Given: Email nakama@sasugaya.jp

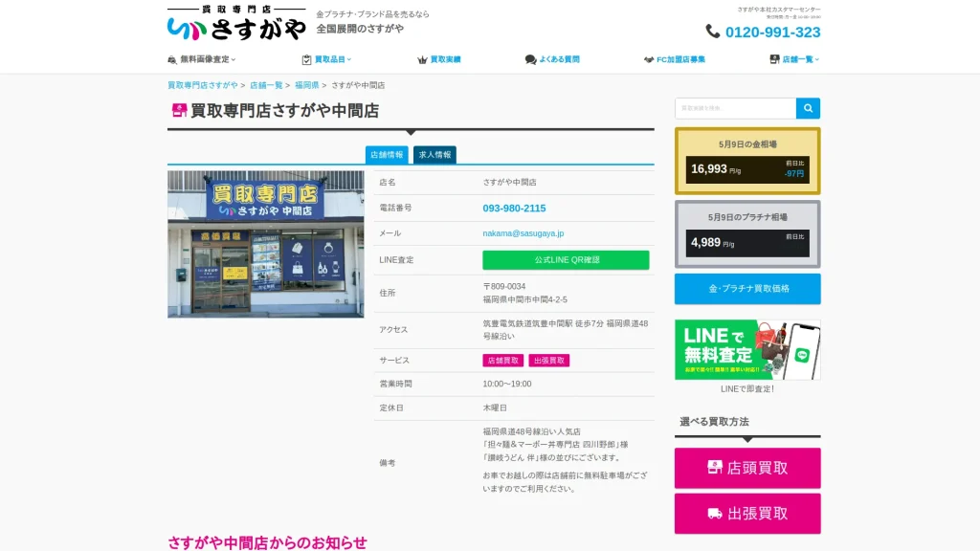Looking at the screenshot, I should click(x=523, y=233).
